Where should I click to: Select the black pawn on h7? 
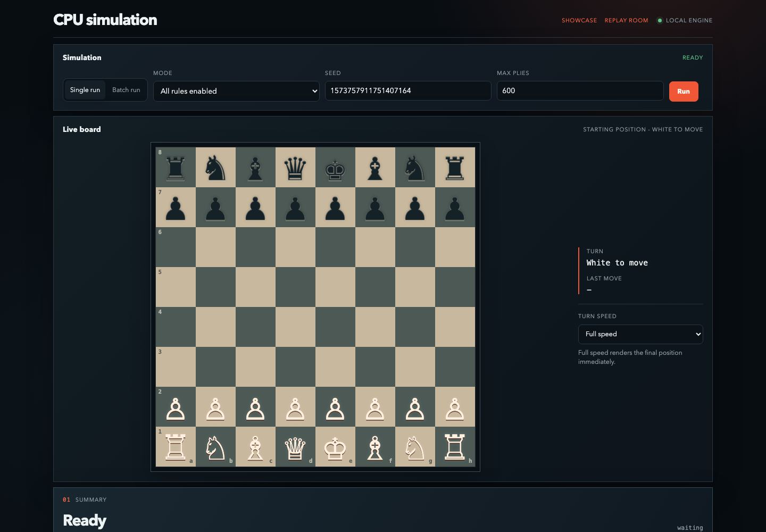(x=455, y=207)
